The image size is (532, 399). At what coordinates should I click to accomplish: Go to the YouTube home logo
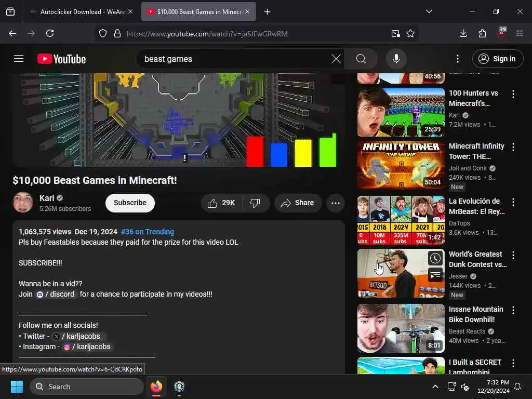61,59
